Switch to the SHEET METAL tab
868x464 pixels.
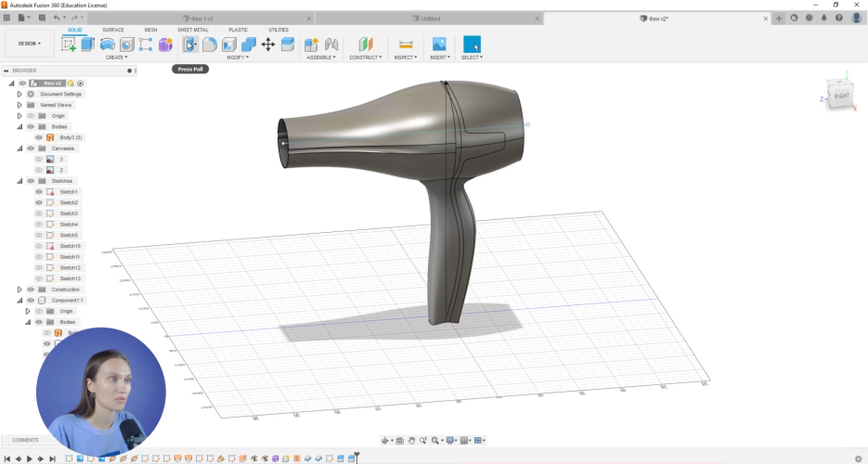[193, 30]
